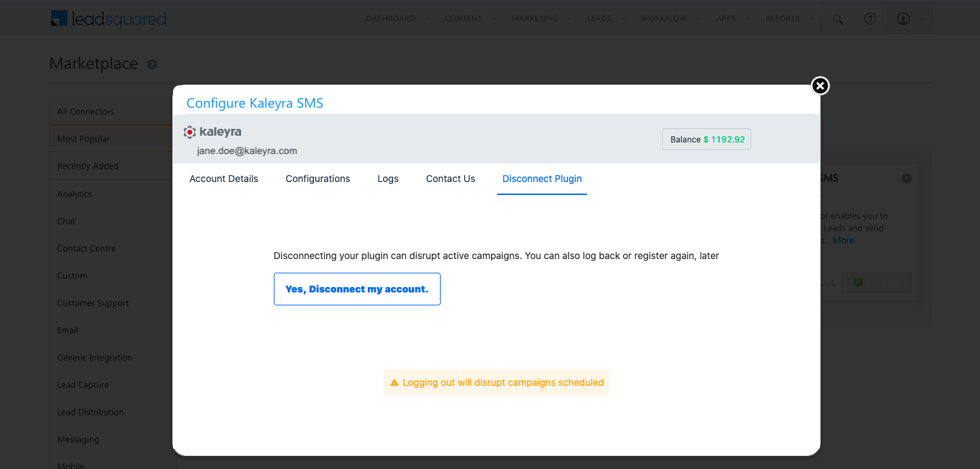
Task: Go to the Contact Us tab
Action: click(450, 179)
